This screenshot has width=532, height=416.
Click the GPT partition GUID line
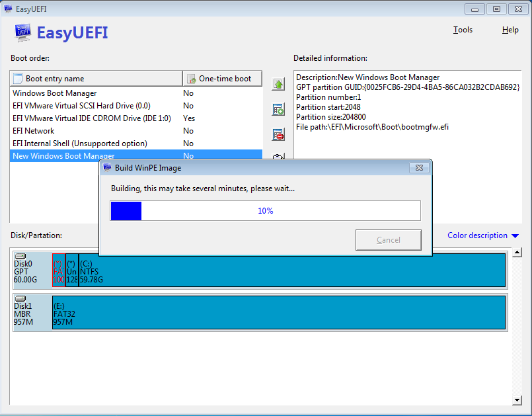tap(408, 87)
